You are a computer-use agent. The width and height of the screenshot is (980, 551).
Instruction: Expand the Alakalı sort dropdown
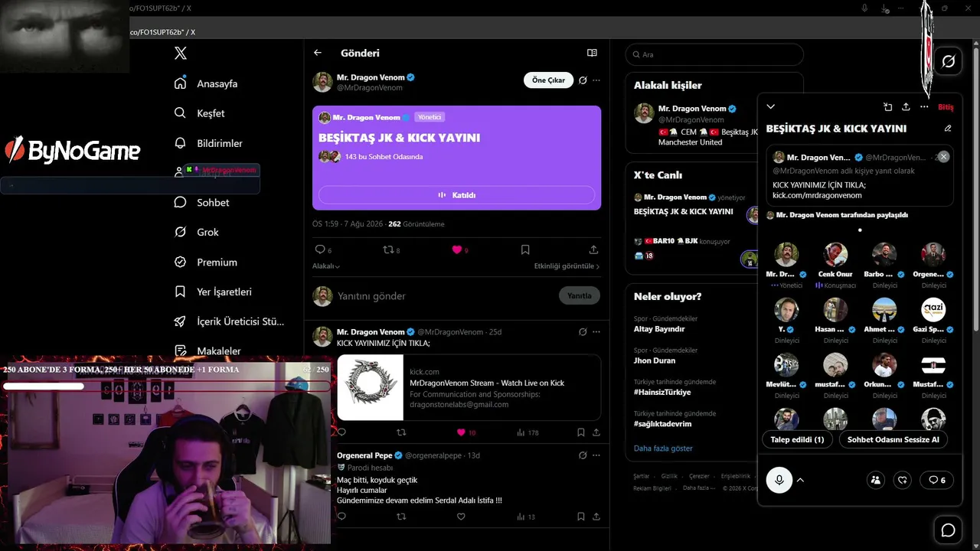326,266
